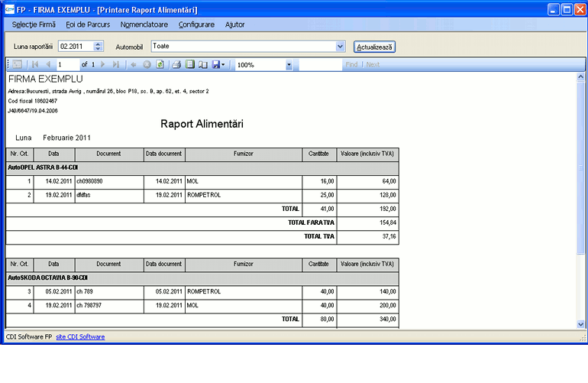This screenshot has height=383, width=588.
Task: Print the report using the printer icon
Action: [176, 64]
